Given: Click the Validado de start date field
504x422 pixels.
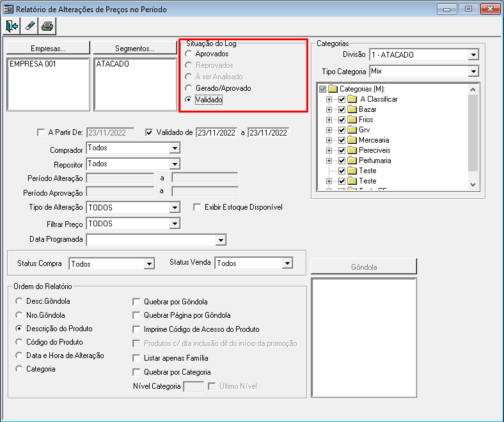Looking at the screenshot, I should pos(217,133).
